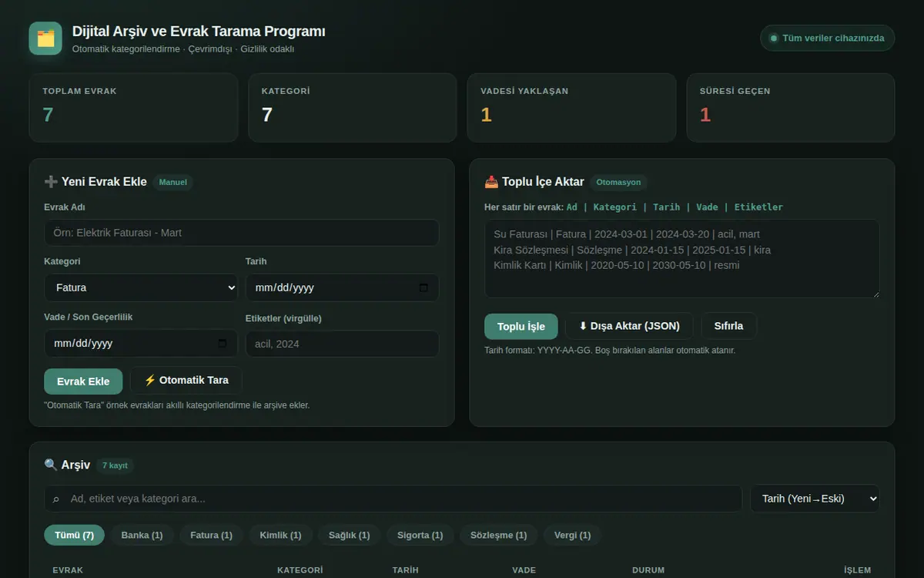
Task: Click the EVRAK column header
Action: coord(68,570)
